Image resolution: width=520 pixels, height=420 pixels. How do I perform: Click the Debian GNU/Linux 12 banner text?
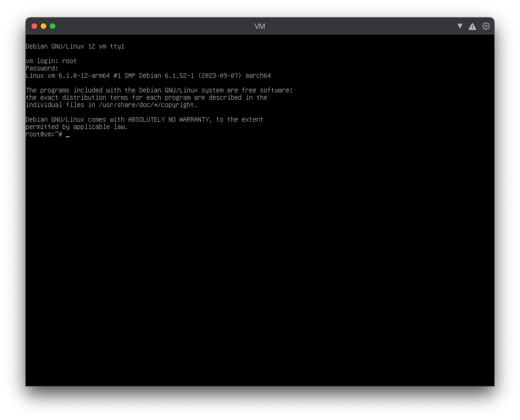(x=75, y=46)
